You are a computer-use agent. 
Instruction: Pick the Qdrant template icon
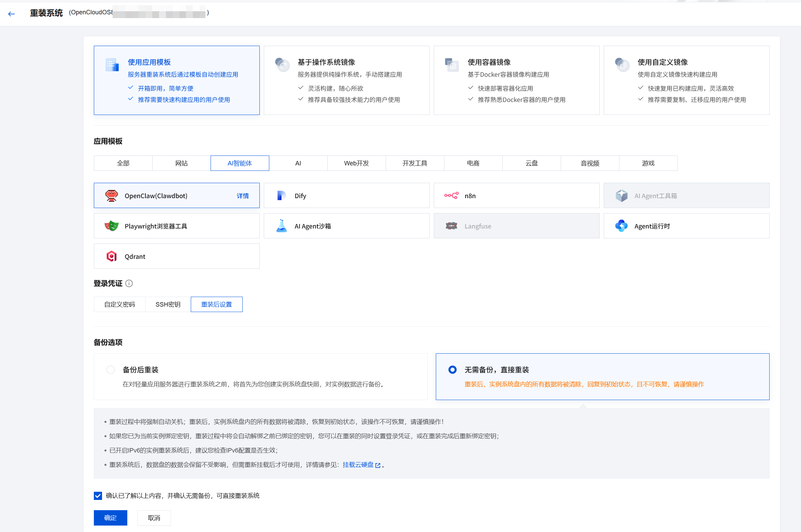111,256
